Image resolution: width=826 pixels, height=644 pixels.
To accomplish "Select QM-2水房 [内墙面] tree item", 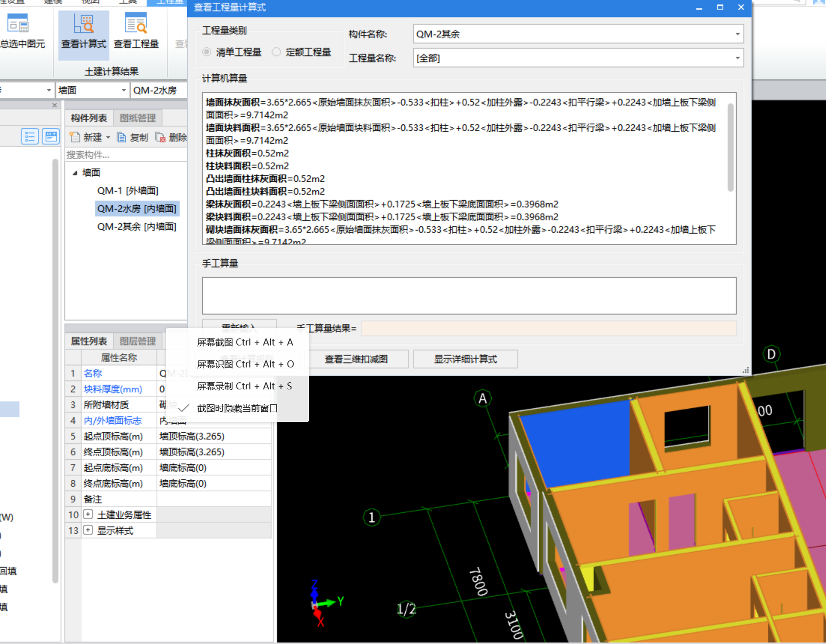I will [x=137, y=209].
